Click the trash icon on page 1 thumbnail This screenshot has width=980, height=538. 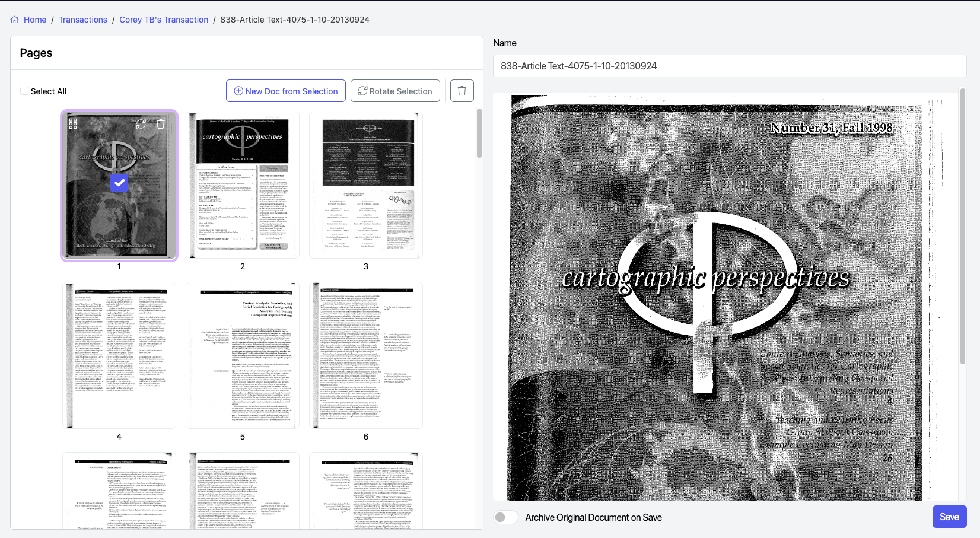[x=160, y=124]
